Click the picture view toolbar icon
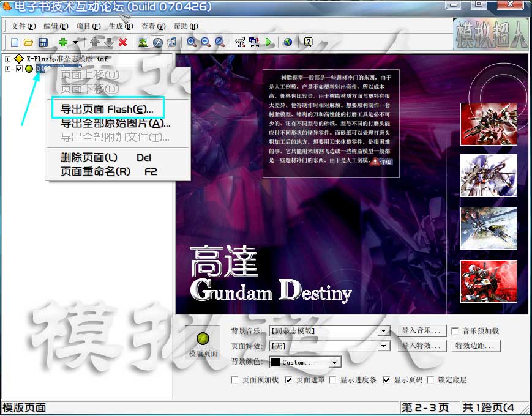 (143, 42)
